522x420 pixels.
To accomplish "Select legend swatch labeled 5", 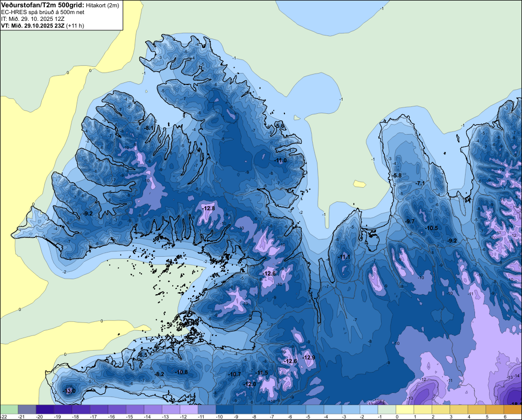I will click(494, 409).
